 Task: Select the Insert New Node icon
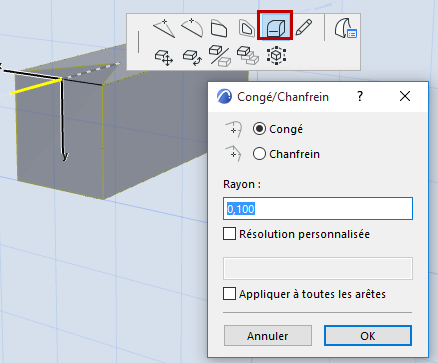tap(164, 28)
